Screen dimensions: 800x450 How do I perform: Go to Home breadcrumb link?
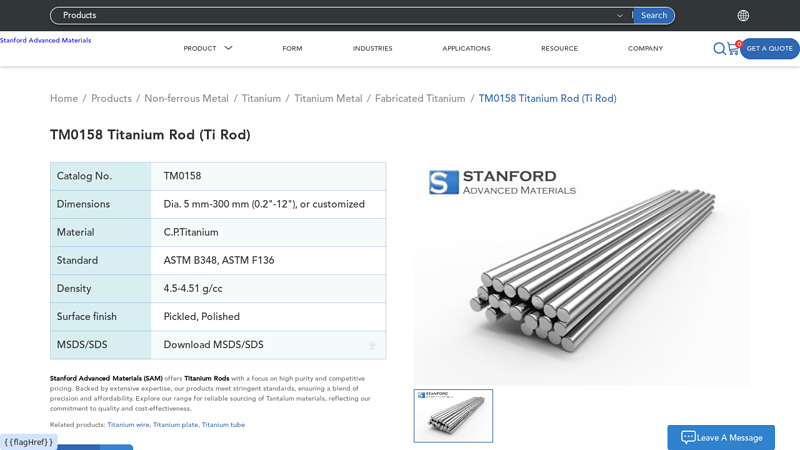click(64, 98)
